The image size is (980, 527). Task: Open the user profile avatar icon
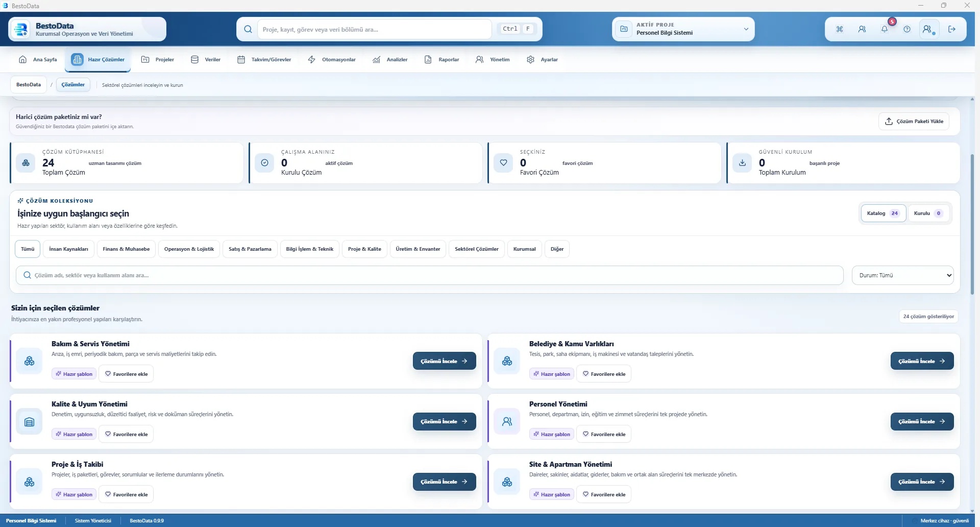928,29
